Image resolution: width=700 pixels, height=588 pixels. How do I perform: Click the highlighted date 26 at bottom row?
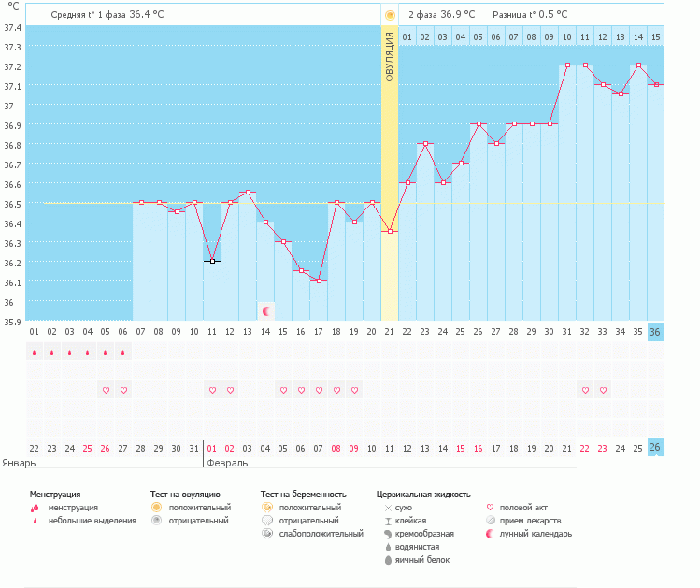point(655,448)
